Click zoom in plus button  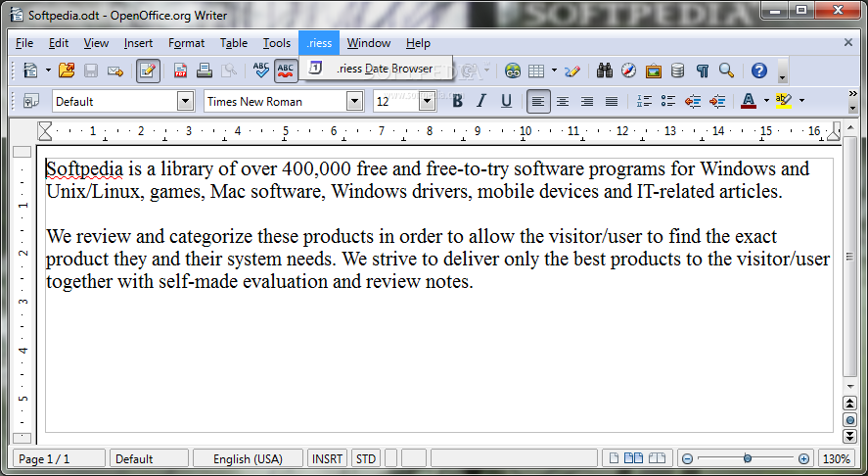[x=803, y=458]
